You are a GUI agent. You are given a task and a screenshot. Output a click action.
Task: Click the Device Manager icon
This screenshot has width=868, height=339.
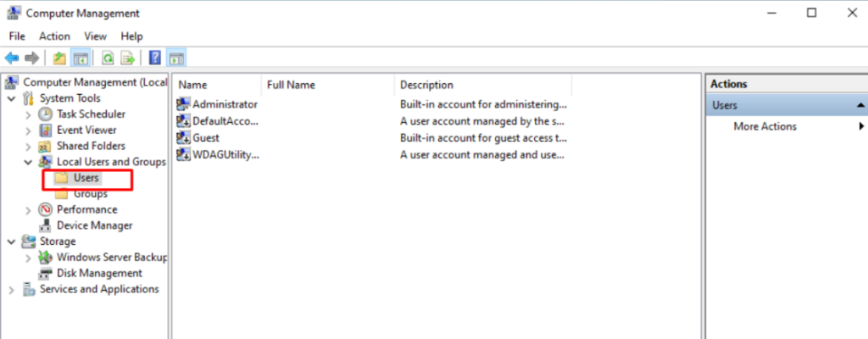click(x=46, y=226)
